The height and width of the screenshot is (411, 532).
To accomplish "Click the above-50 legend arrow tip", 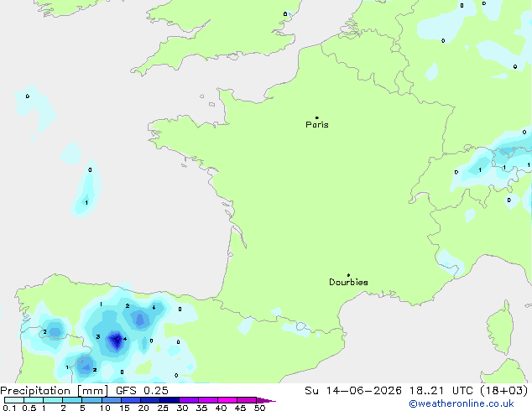I will point(266,400).
